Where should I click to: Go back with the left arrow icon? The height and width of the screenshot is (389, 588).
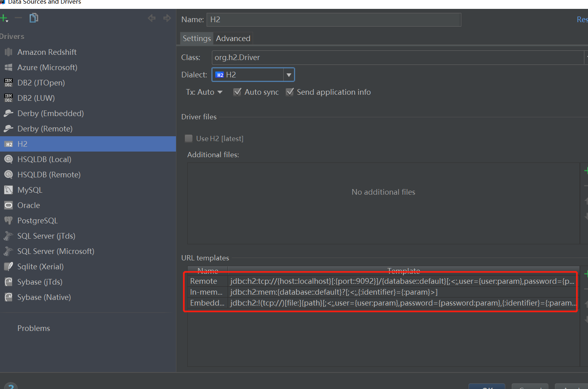152,18
